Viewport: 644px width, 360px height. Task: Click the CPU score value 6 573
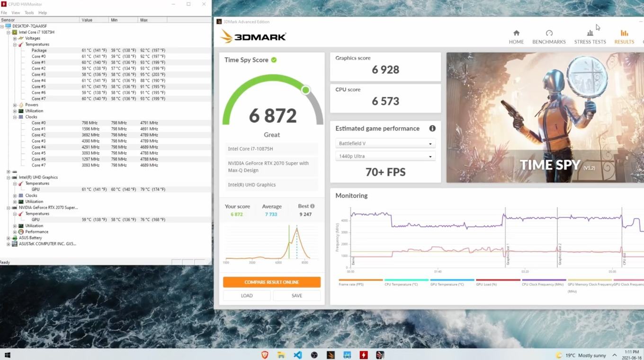coord(385,101)
